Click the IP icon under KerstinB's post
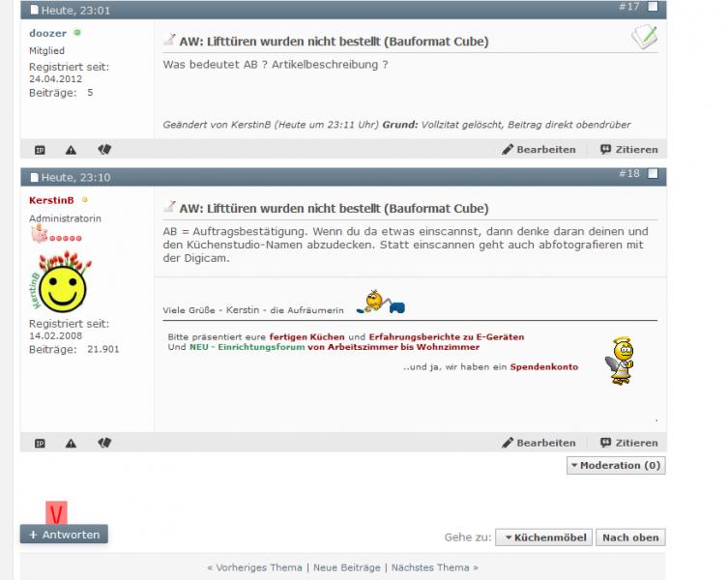This screenshot has height=580, width=728. [x=40, y=444]
